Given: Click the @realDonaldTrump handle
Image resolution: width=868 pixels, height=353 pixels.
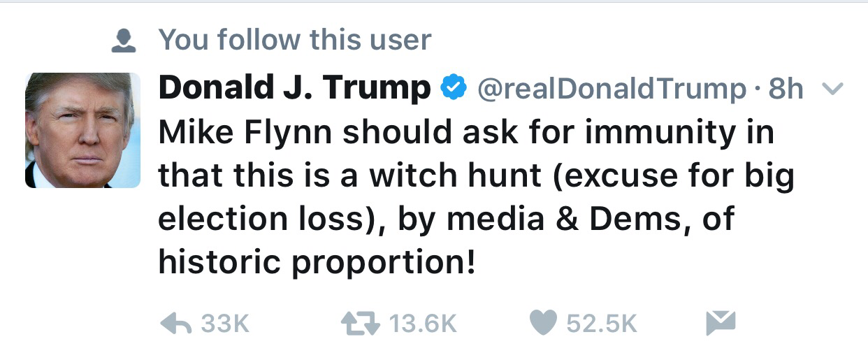Looking at the screenshot, I should (612, 89).
